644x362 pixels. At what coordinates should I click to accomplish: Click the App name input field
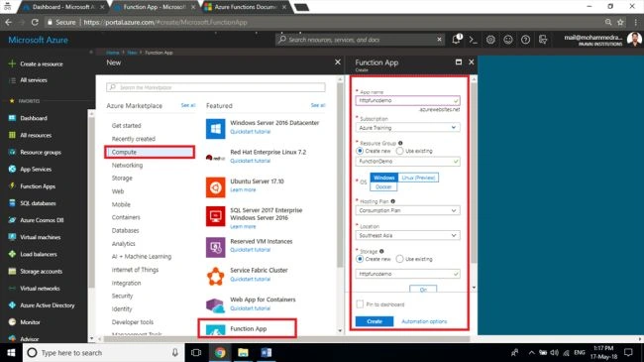[408, 100]
